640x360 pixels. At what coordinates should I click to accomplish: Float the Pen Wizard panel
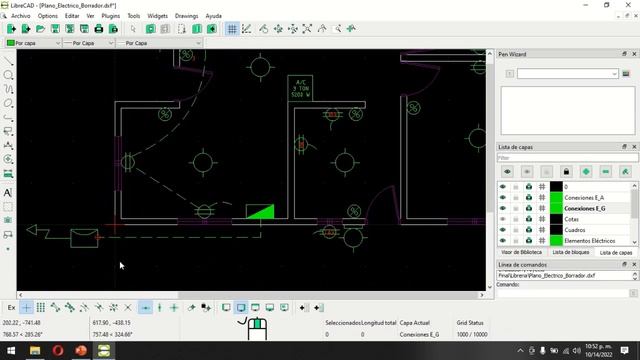[x=624, y=54]
